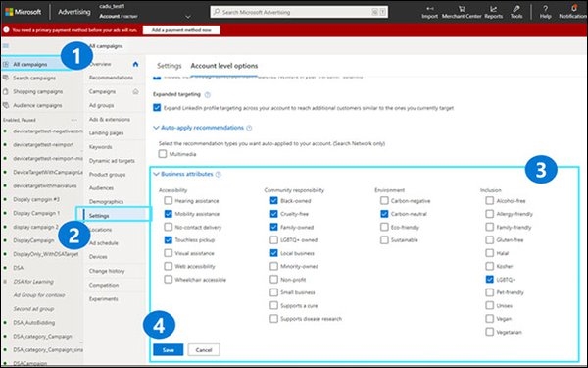The width and height of the screenshot is (588, 368).
Task: Select DisplayOnly_WithDSATarget campaign
Action: point(46,254)
